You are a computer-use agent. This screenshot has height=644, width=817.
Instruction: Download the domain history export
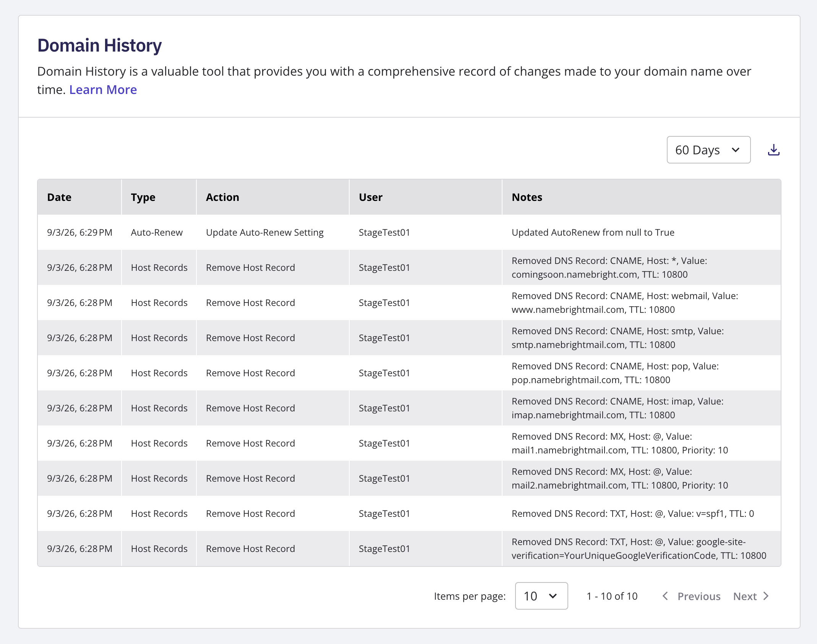[x=773, y=150]
